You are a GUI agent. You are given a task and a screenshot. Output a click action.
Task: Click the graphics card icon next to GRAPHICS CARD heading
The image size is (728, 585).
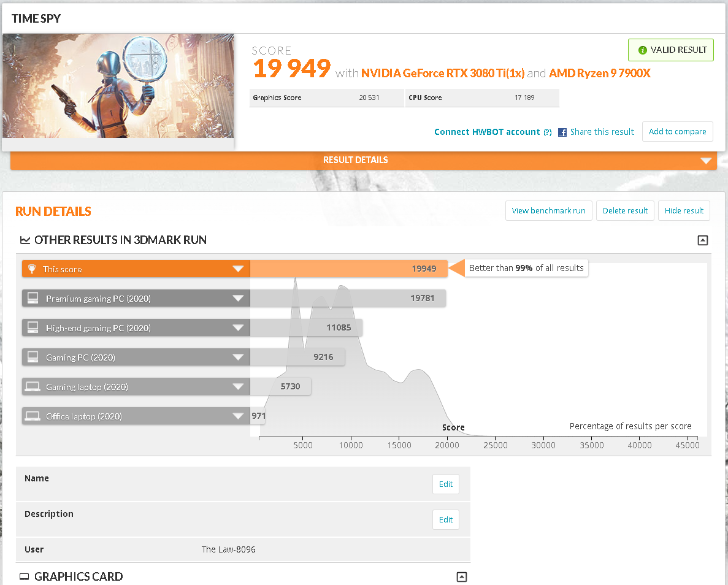coord(24,576)
